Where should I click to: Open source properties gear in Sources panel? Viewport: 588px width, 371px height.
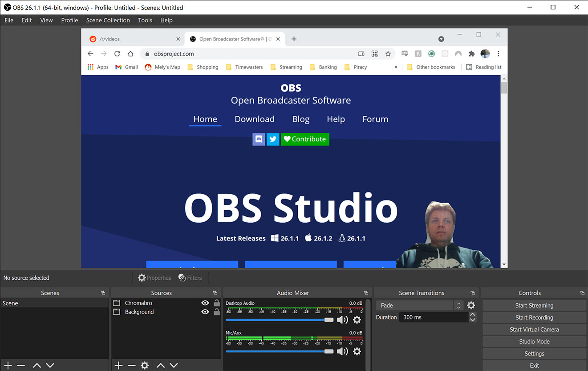(x=145, y=365)
